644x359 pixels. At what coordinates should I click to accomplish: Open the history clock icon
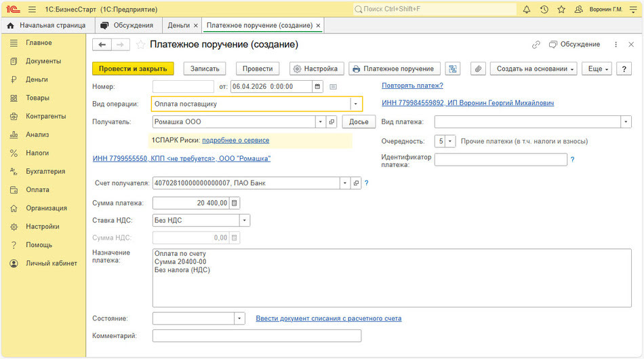pyautogui.click(x=544, y=9)
